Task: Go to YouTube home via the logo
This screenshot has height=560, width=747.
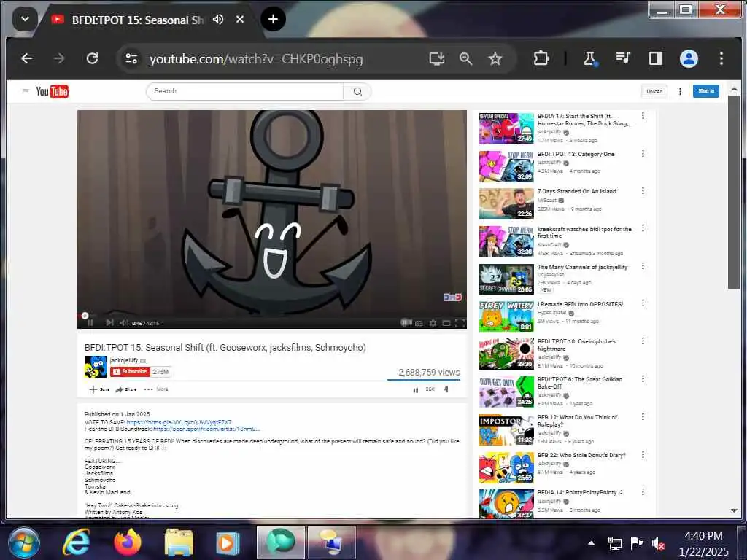Action: click(53, 91)
